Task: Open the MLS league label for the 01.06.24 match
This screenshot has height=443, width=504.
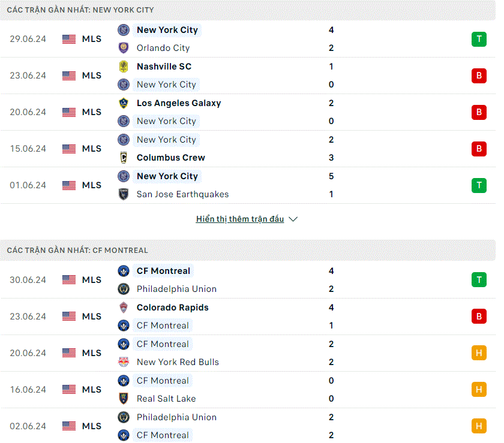Action: point(92,185)
